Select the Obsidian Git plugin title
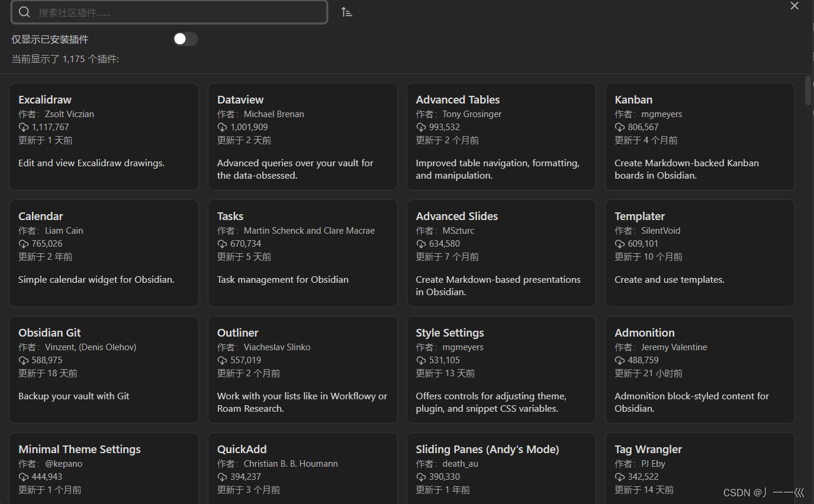This screenshot has height=504, width=814. pyautogui.click(x=50, y=332)
